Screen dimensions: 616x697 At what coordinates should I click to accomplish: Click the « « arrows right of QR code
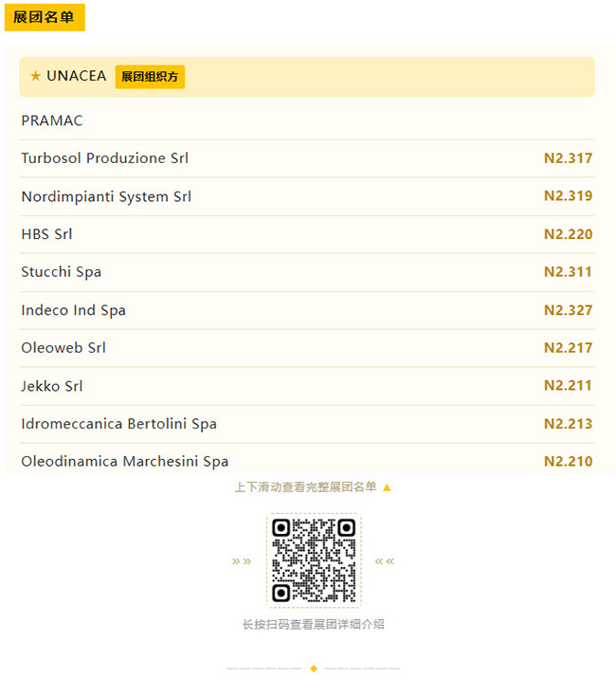385,561
